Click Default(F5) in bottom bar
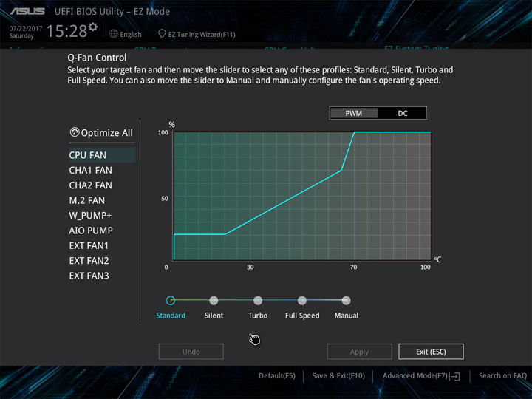The image size is (532, 399). click(x=277, y=376)
